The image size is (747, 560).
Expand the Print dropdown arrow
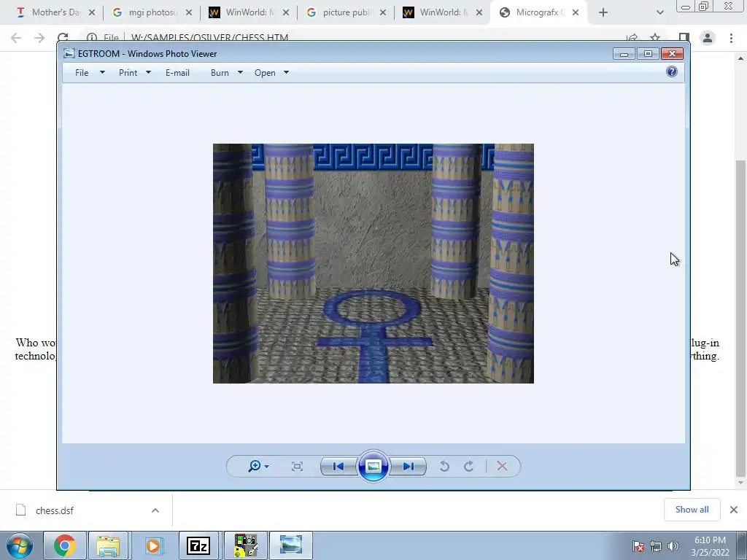click(x=148, y=72)
